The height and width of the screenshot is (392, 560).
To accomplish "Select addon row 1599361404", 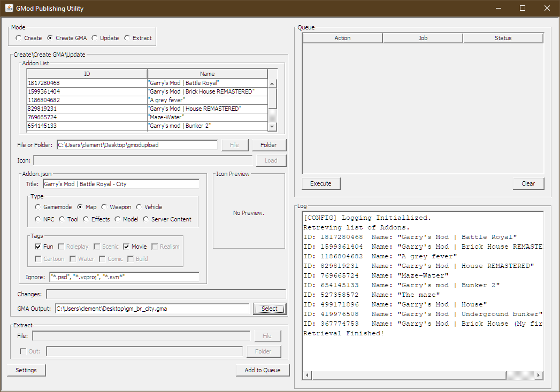I will click(x=147, y=91).
